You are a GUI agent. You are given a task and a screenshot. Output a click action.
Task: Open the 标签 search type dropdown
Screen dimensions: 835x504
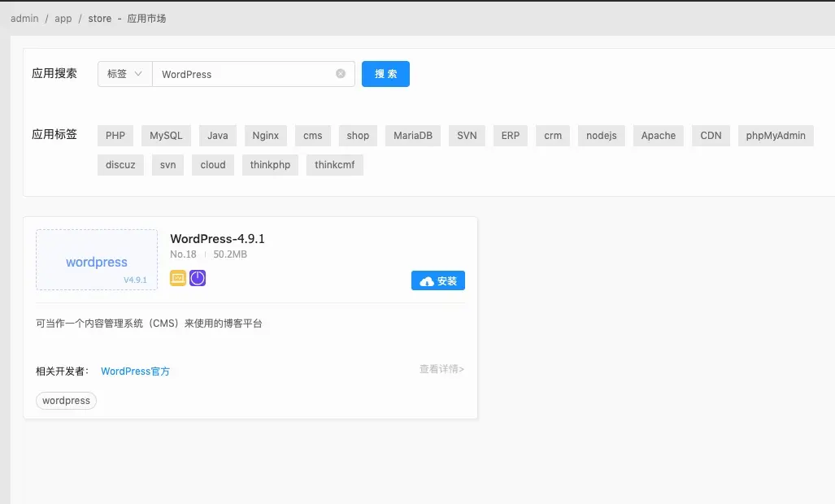[x=124, y=74]
